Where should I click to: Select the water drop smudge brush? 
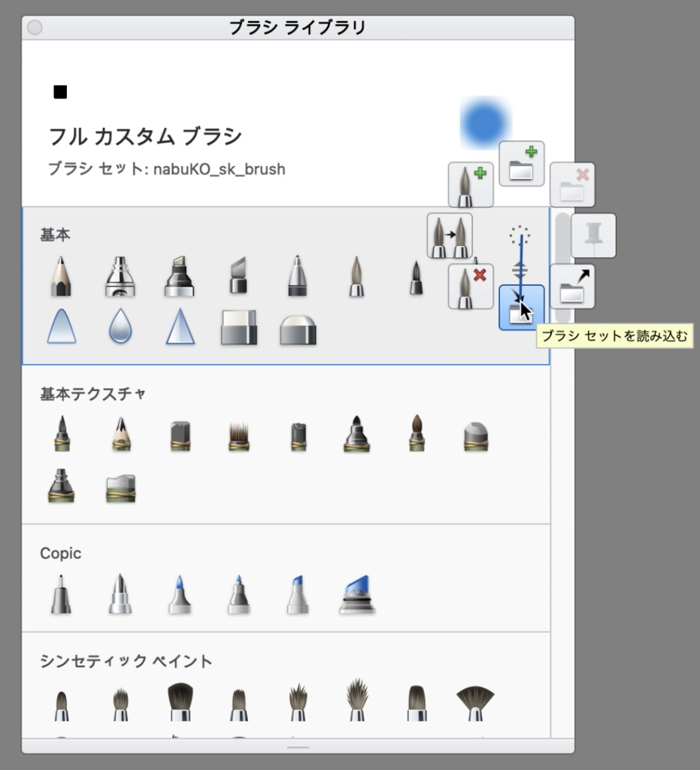click(120, 329)
